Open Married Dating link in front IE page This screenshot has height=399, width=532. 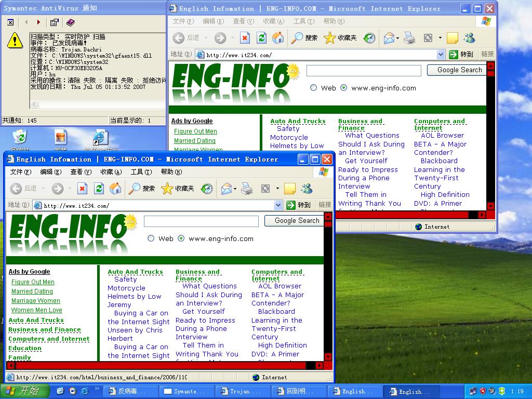pyautogui.click(x=32, y=291)
